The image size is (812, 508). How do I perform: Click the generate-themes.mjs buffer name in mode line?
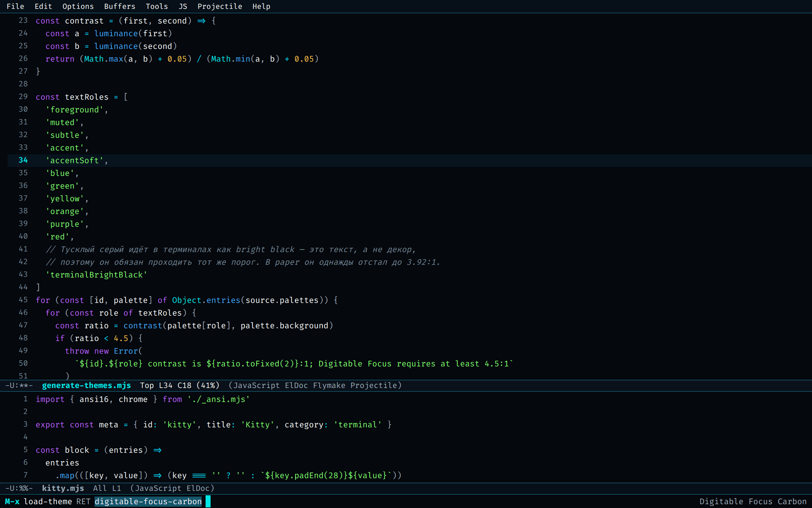[x=86, y=385]
